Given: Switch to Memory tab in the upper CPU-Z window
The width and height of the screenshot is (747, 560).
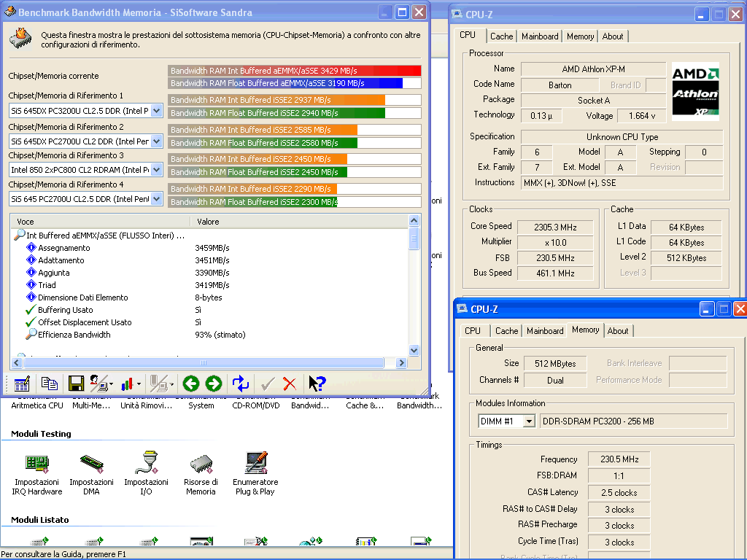Looking at the screenshot, I should tap(580, 36).
